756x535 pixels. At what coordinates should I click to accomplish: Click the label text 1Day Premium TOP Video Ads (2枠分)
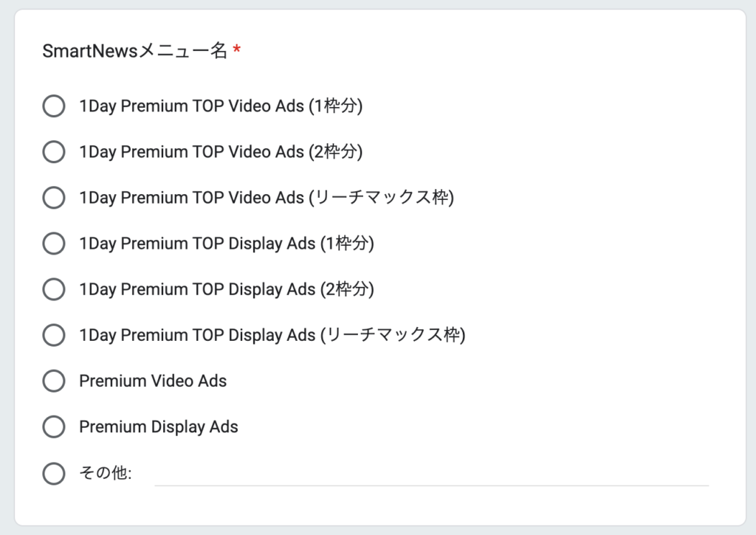click(x=221, y=152)
